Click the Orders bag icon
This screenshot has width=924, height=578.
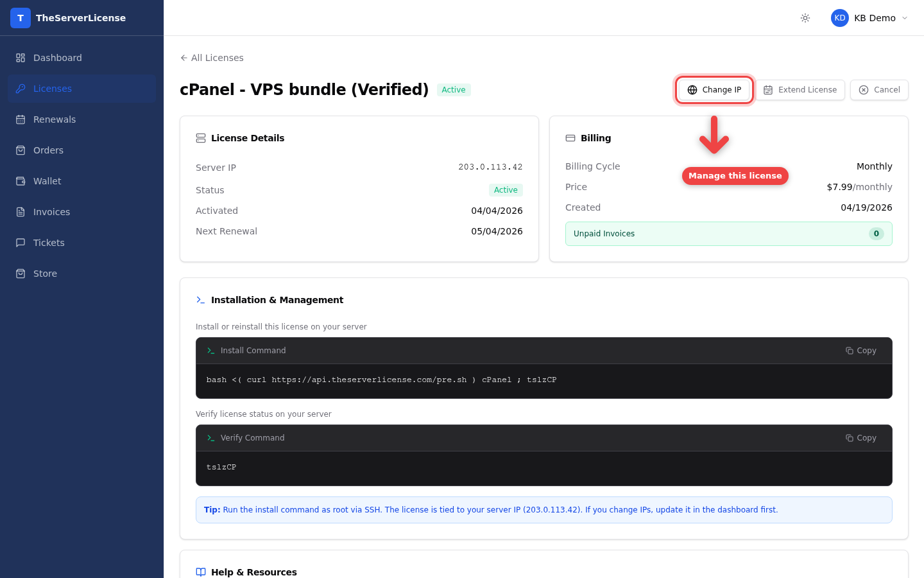pos(21,150)
